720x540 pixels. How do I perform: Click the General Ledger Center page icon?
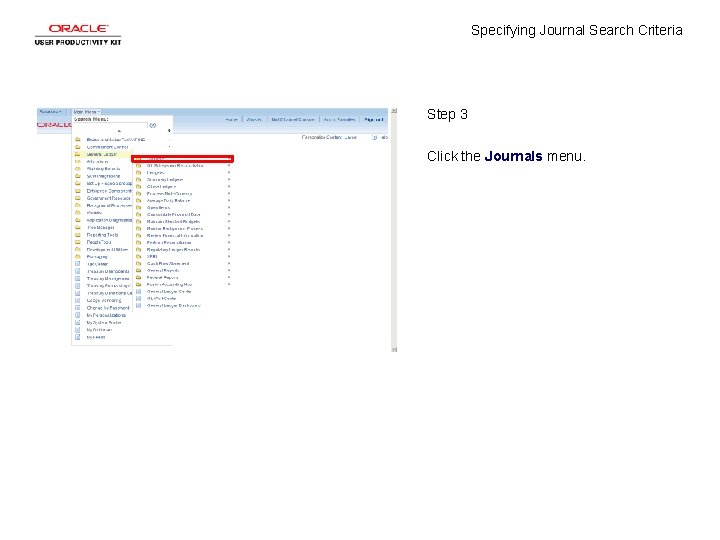tap(138, 292)
